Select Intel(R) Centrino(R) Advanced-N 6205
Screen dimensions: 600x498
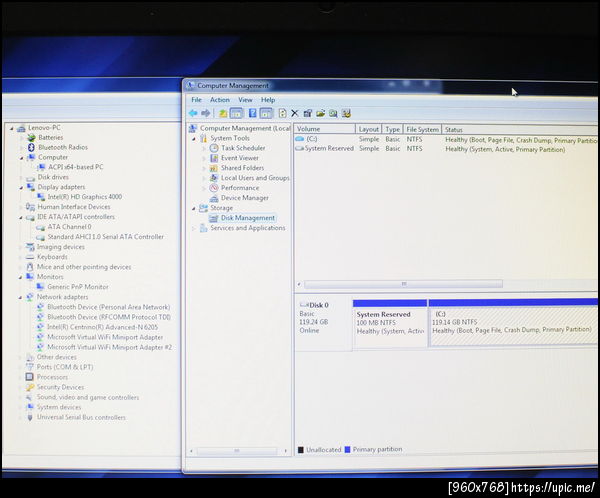tap(102, 327)
